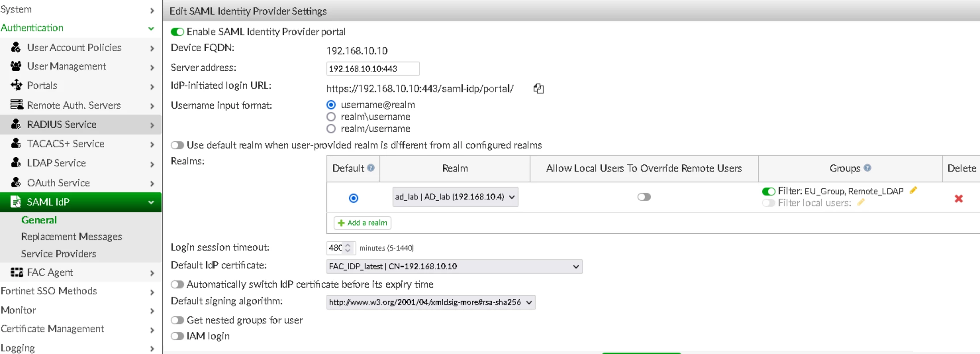Click the Remote Auth. Servers icon
The image size is (980, 354).
[x=17, y=105]
